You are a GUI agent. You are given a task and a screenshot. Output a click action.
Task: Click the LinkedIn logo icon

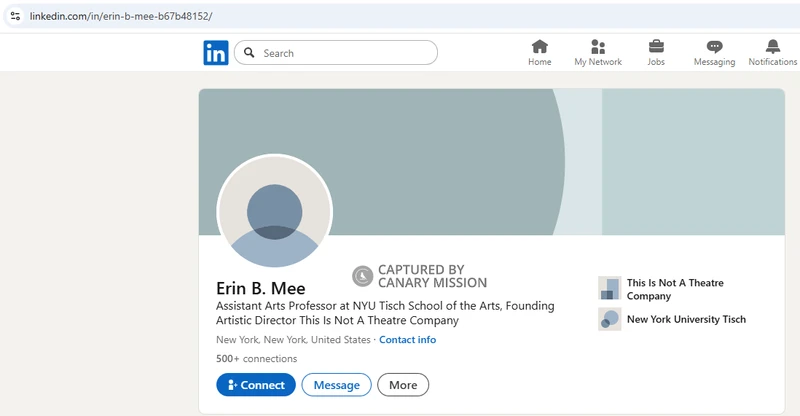click(x=216, y=53)
